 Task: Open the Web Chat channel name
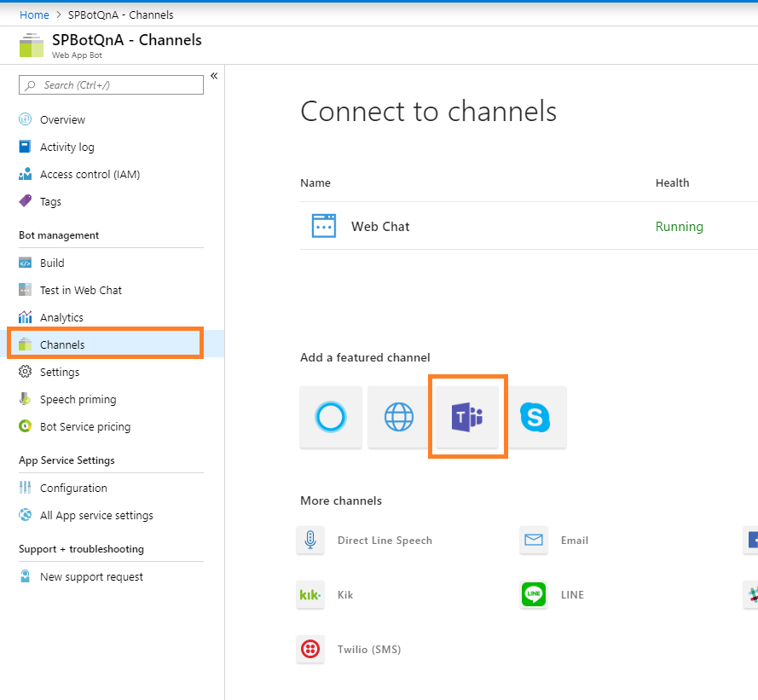[380, 227]
